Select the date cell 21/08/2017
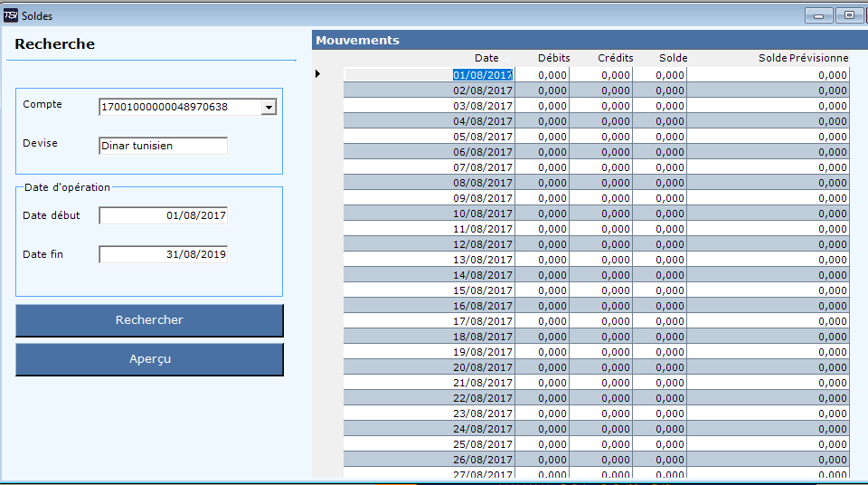The width and height of the screenshot is (868, 485). [429, 383]
